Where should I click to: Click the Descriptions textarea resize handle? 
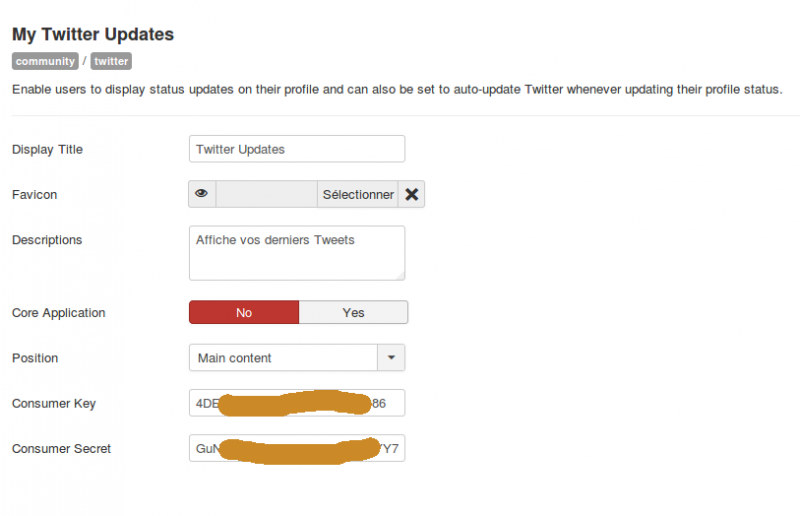(x=401, y=276)
